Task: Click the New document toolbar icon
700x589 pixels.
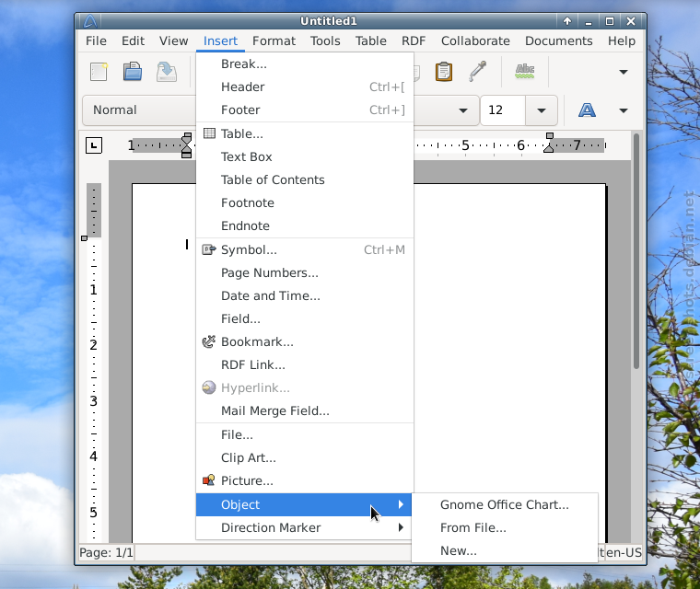Action: click(x=99, y=72)
